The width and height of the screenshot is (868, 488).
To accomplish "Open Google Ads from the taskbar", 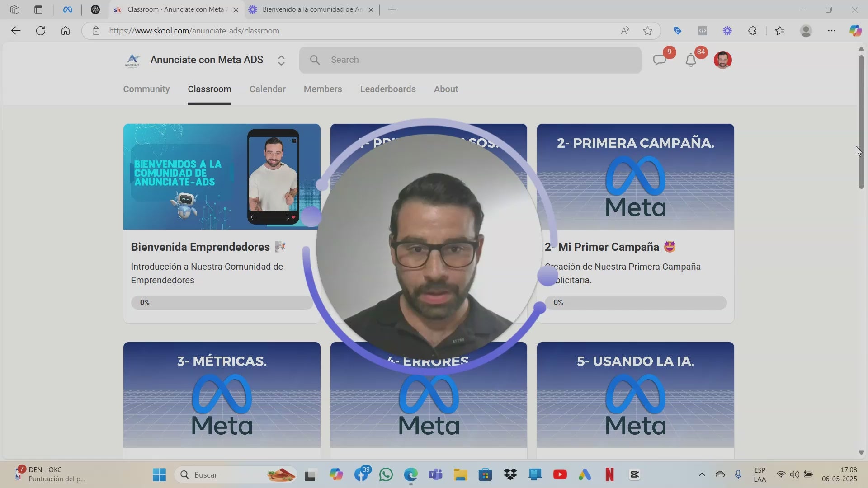I will coord(585,475).
